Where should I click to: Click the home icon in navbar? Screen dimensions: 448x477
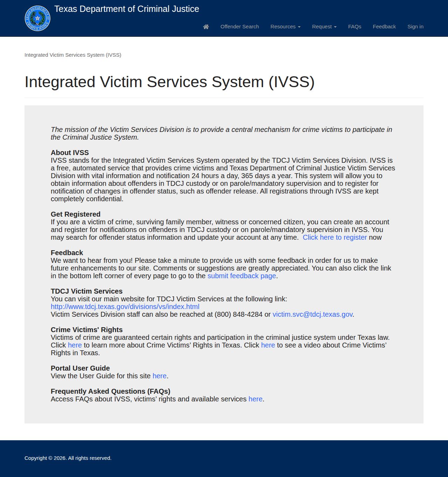pos(206,27)
